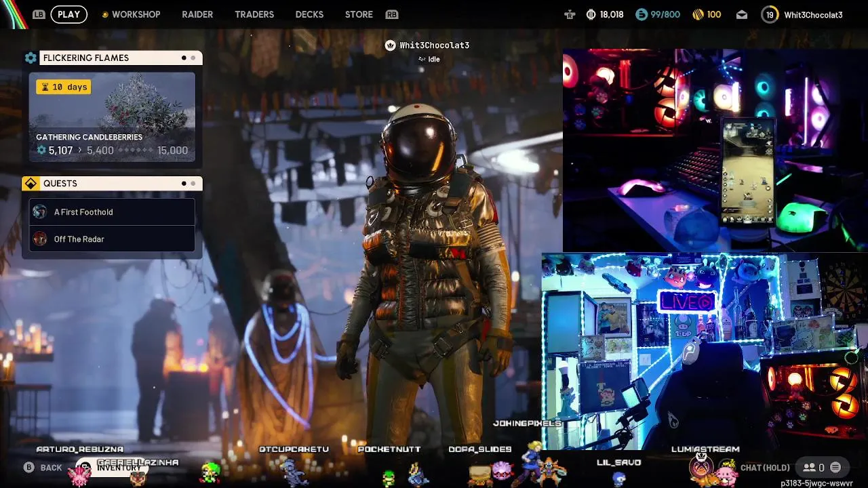
Task: Click the Whit3Chocolat3 nameplate above the character
Action: [434, 45]
